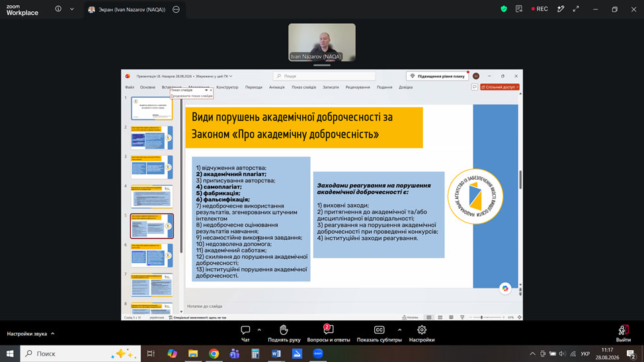Open Google Chrome from the taskbar
The height and width of the screenshot is (362, 644).
[x=214, y=353]
